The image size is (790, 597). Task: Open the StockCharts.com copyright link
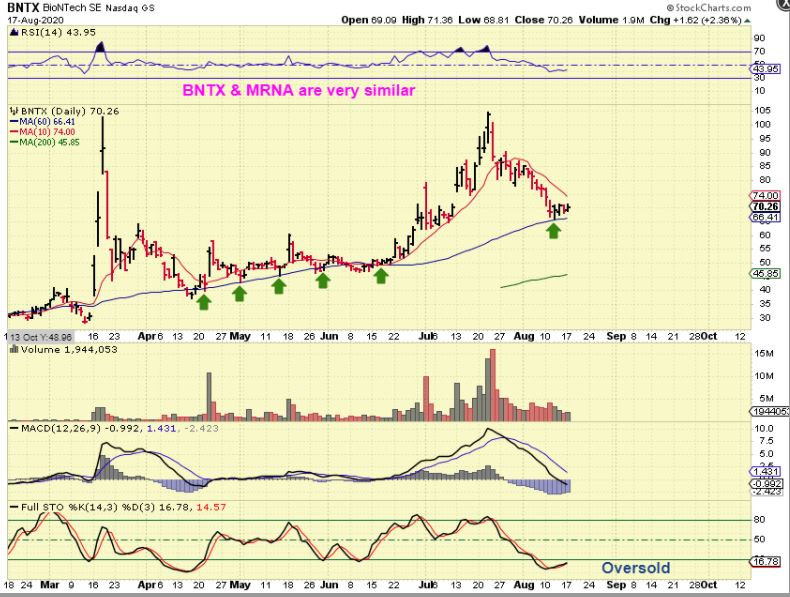point(709,8)
